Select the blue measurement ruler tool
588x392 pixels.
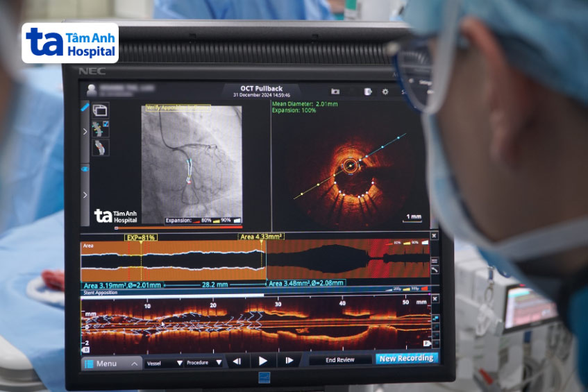click(85, 108)
